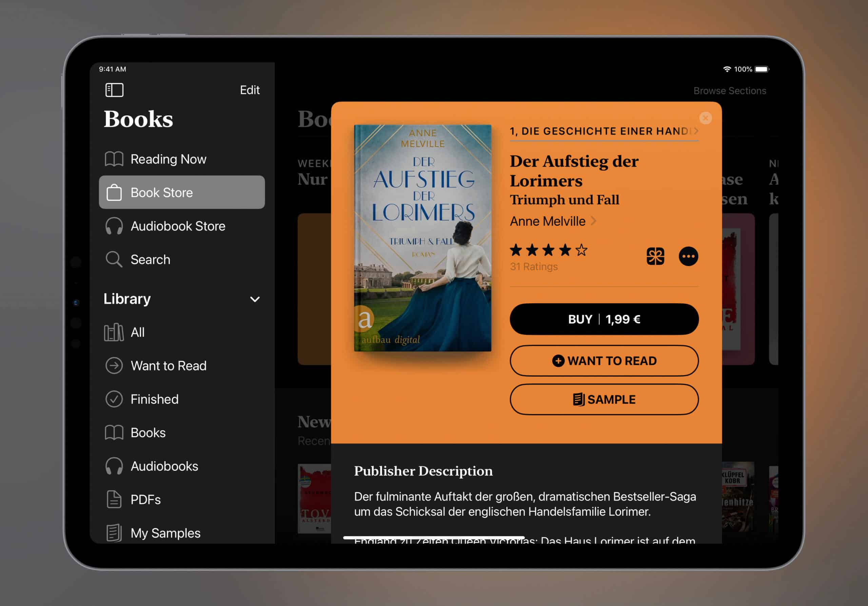
Task: Click the Book Store bag icon
Action: [114, 192]
